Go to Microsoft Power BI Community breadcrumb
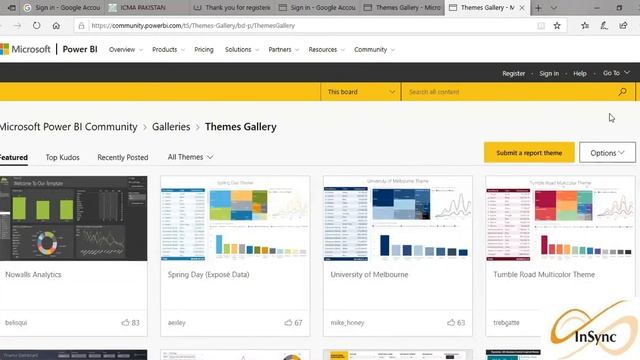Image resolution: width=640 pixels, height=360 pixels. coord(69,127)
